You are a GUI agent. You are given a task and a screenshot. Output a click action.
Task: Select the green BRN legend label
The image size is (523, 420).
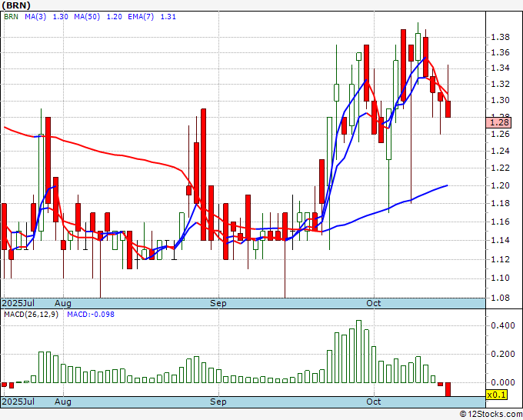pos(11,17)
